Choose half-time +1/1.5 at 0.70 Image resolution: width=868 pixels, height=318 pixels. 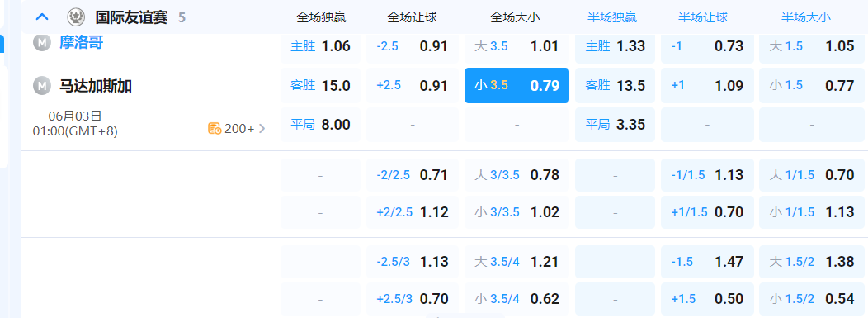click(x=707, y=212)
